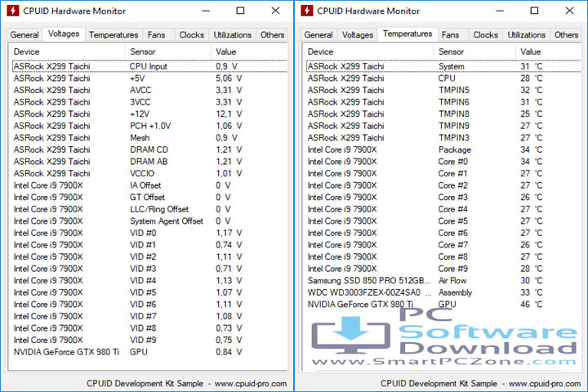
Task: Click the CPUID app icon in left window
Action: (x=13, y=11)
